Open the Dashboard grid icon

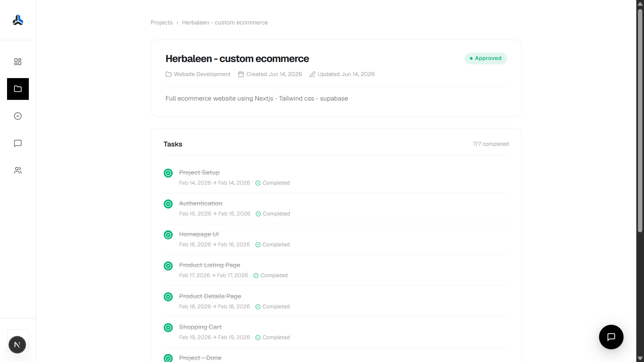click(18, 62)
